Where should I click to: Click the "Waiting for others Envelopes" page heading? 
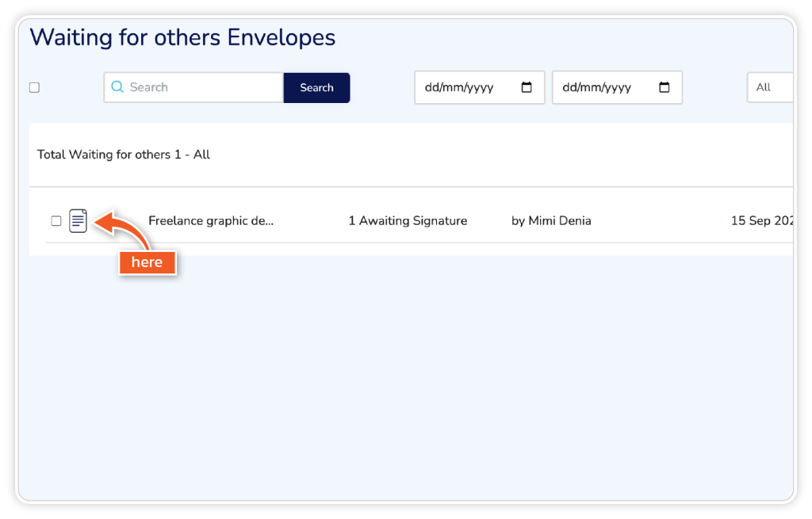[x=182, y=37]
